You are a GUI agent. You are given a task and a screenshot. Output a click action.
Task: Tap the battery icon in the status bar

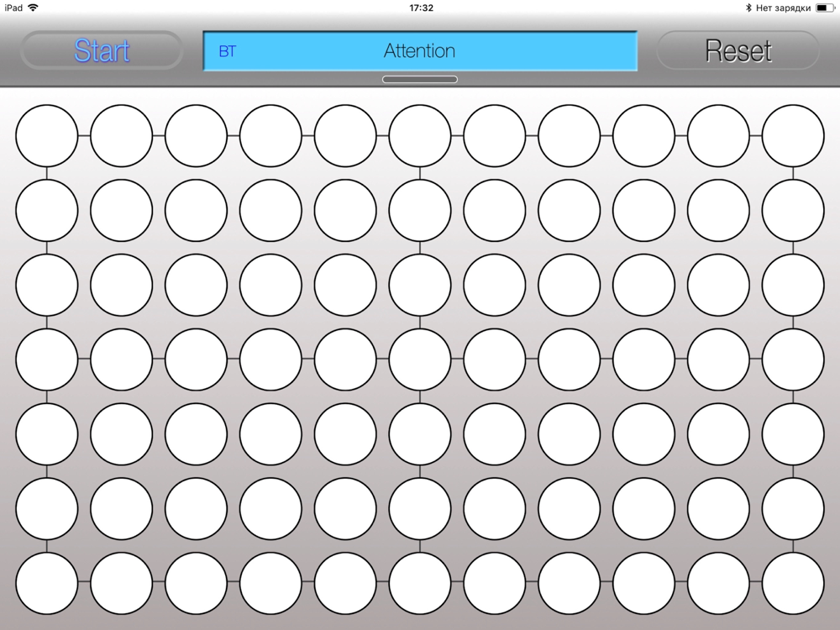tap(825, 8)
